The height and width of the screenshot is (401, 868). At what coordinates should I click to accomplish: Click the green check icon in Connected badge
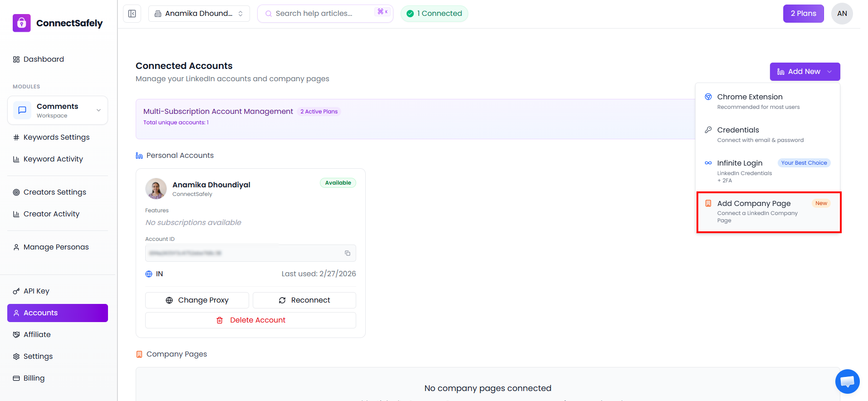tap(410, 14)
